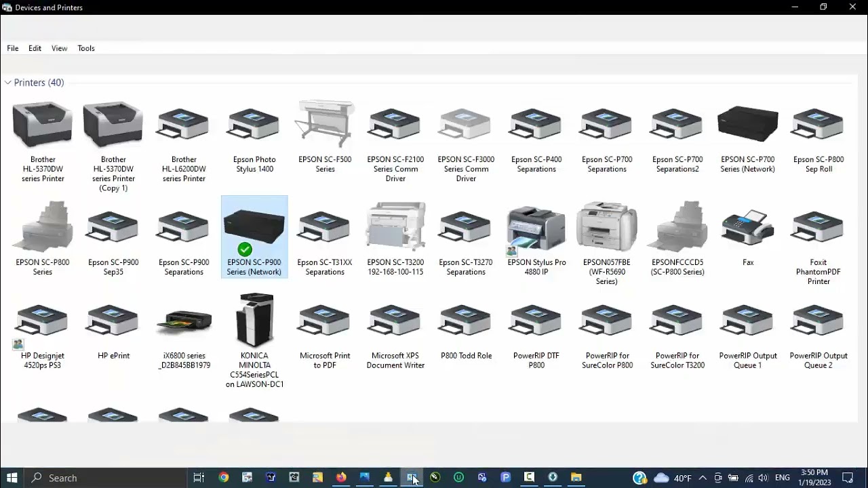The width and height of the screenshot is (868, 488).
Task: Select PowerRIP Output Queue 2
Action: [818, 337]
